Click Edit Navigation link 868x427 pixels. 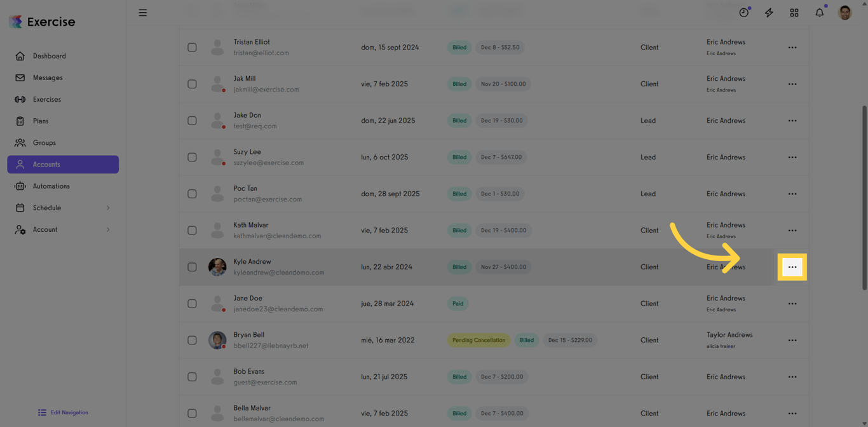click(x=69, y=412)
